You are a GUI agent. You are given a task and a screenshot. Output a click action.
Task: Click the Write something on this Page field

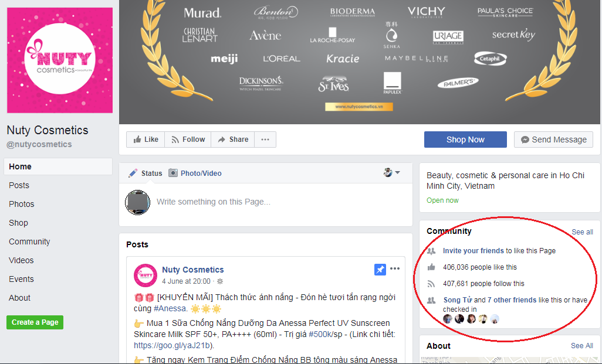(x=276, y=202)
